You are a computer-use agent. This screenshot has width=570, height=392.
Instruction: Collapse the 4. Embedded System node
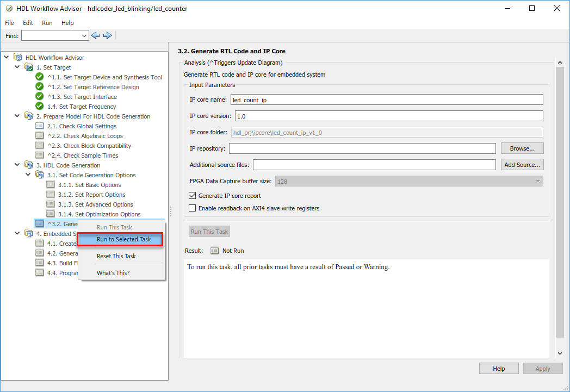tap(17, 233)
